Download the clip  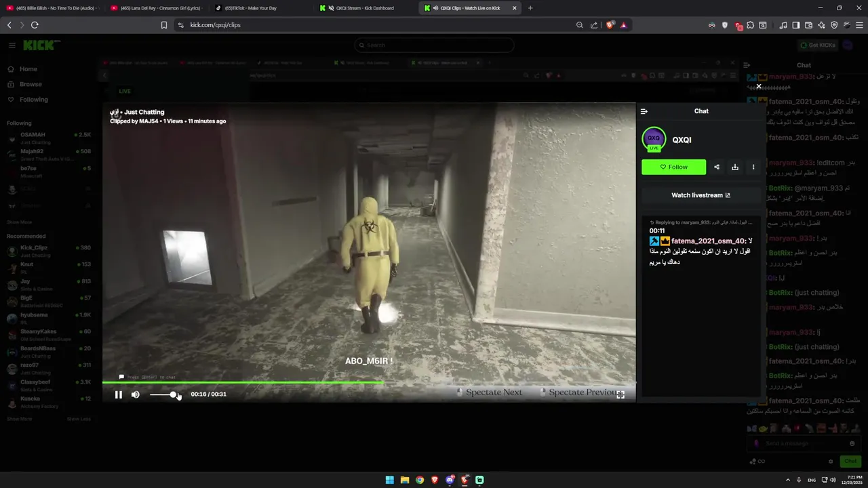[x=735, y=167]
